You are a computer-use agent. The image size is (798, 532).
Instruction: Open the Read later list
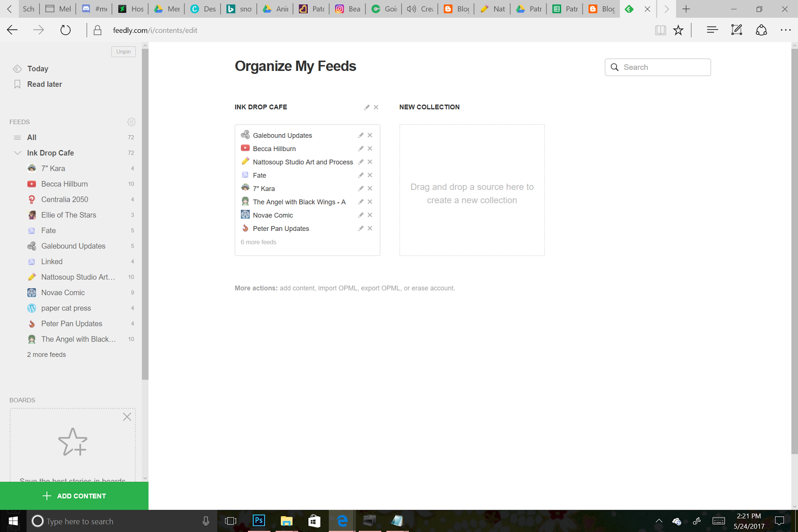pyautogui.click(x=44, y=84)
